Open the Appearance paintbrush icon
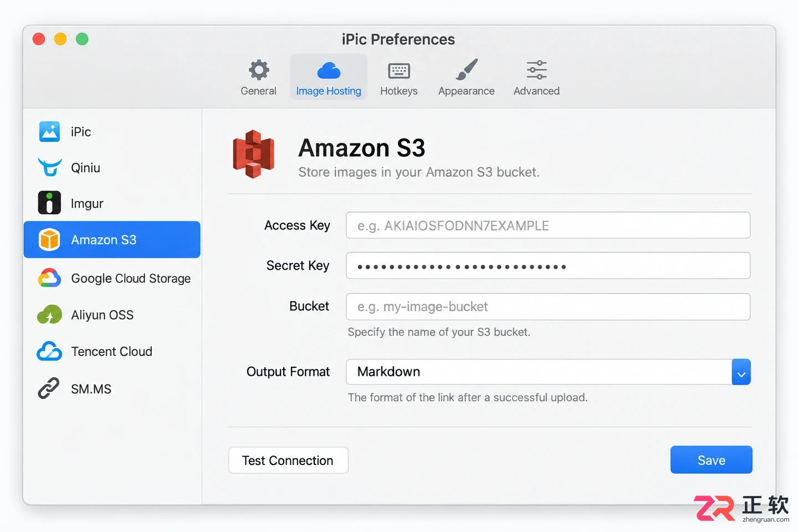Screen dimensions: 798x532 (x=467, y=70)
